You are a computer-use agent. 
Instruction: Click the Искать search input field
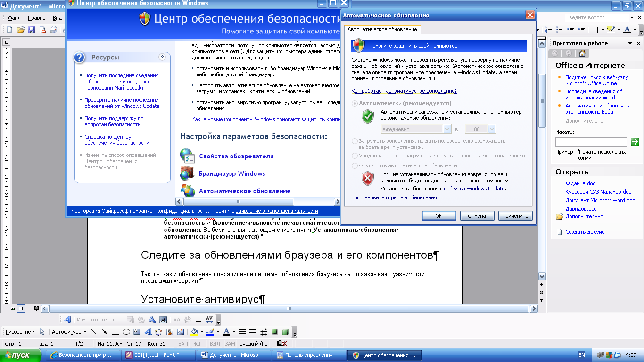coord(591,141)
